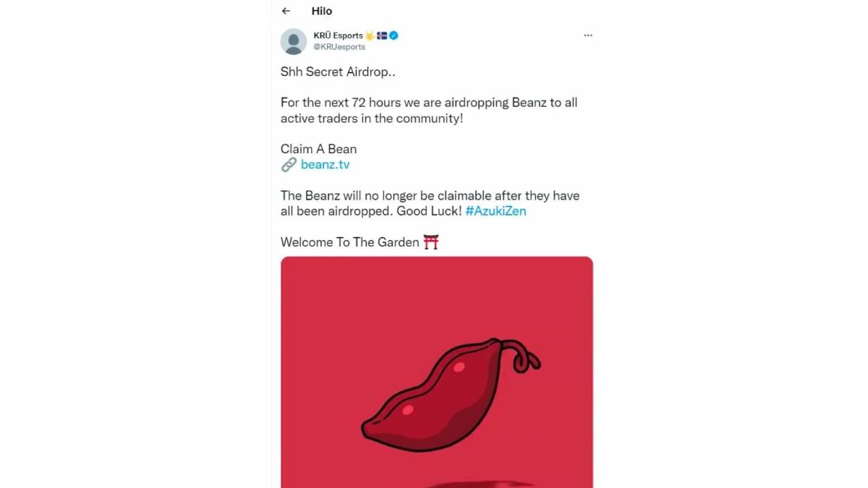Click the "Beanz will no longer be claimable" paragraph
This screenshot has height=488, width=868.
coord(430,203)
